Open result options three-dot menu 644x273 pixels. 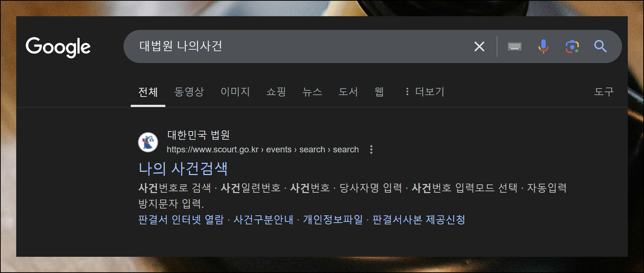[x=371, y=149]
